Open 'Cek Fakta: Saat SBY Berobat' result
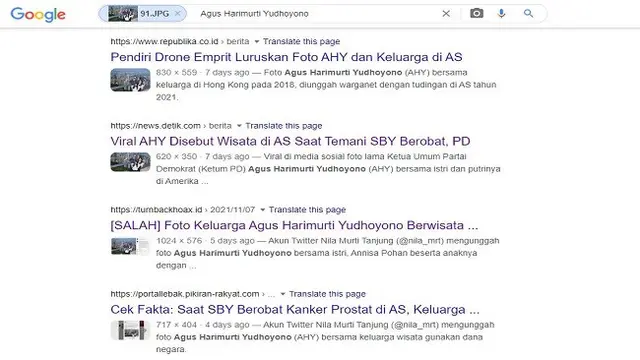Viewport: 640px width, 360px height. pyautogui.click(x=295, y=309)
